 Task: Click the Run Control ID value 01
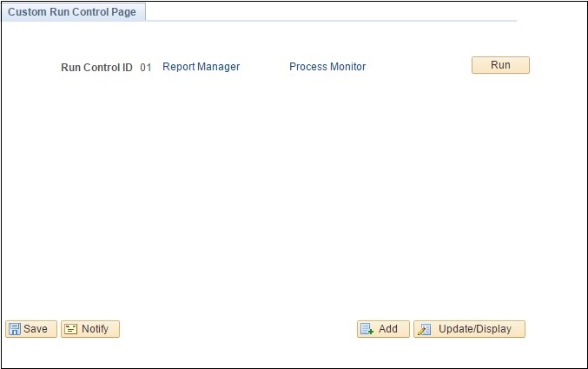click(146, 67)
